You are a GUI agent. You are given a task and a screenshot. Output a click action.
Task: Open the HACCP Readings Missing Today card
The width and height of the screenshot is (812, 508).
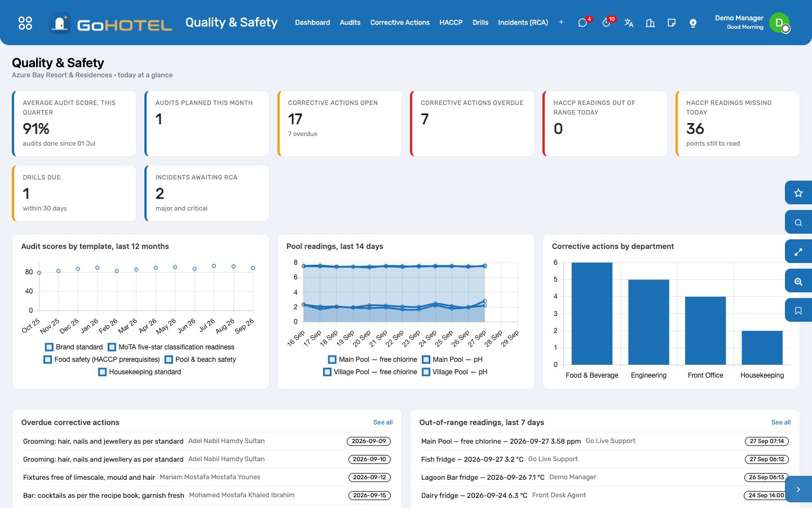point(738,124)
